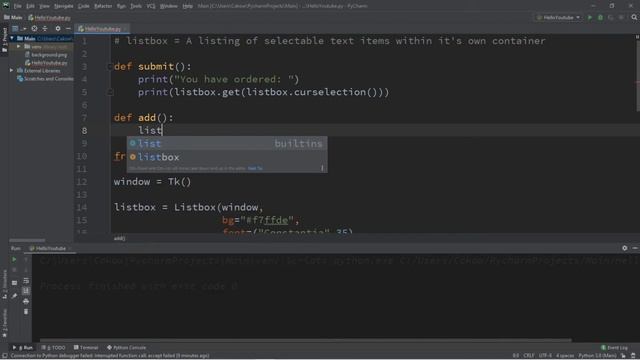The width and height of the screenshot is (640, 360).
Task: Minimize the Run panel with the hide icon
Action: [x=635, y=248]
